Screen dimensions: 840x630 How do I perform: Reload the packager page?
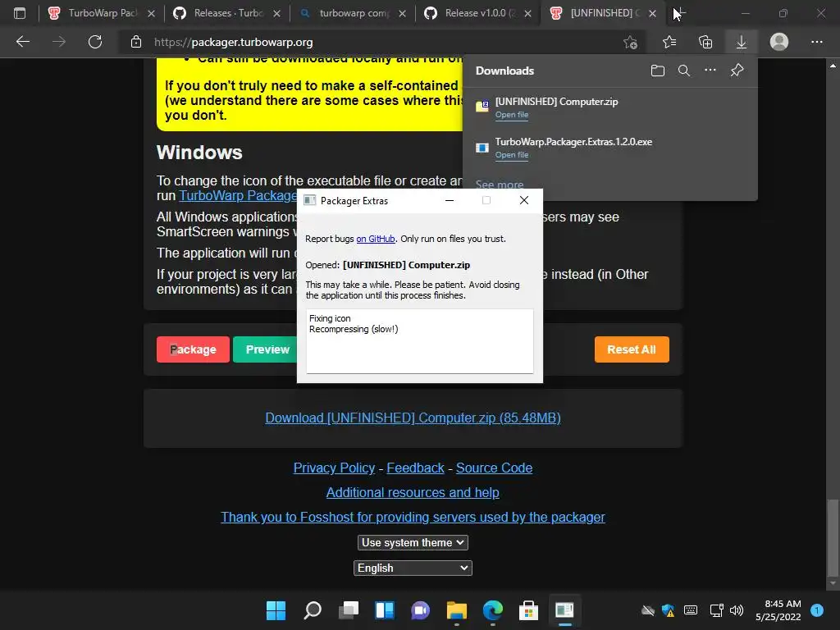pos(95,42)
